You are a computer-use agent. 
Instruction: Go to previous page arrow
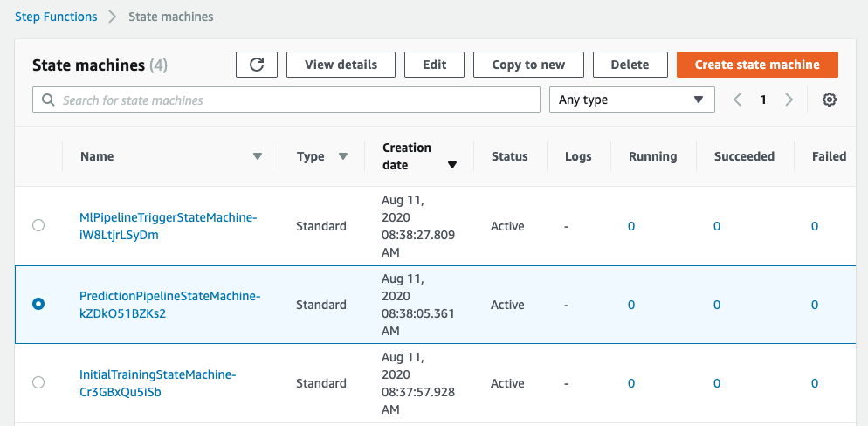coord(737,100)
